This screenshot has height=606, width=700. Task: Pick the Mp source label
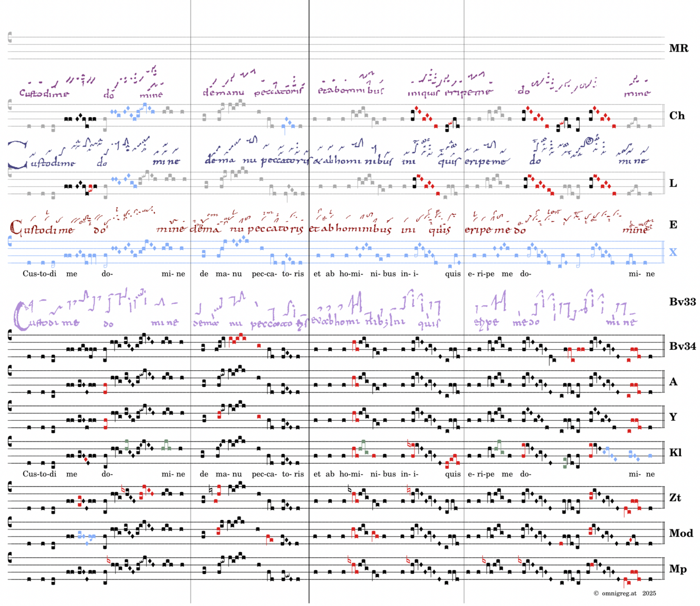coord(677,569)
